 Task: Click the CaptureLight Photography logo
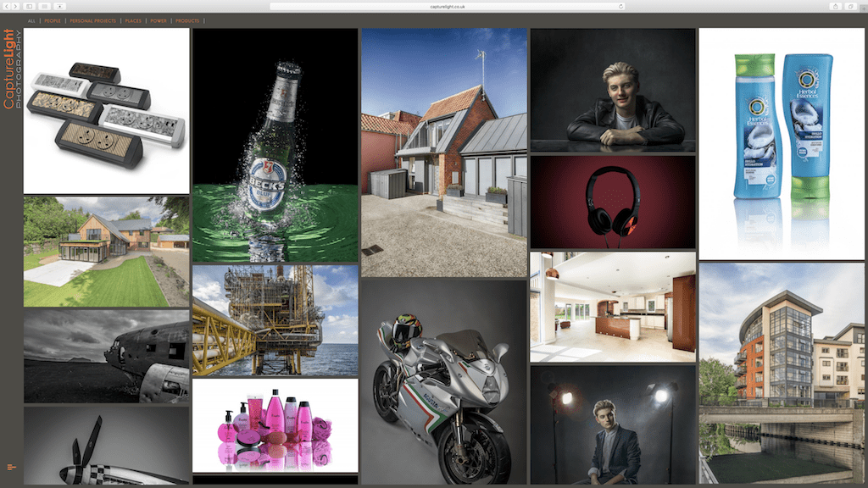point(12,69)
